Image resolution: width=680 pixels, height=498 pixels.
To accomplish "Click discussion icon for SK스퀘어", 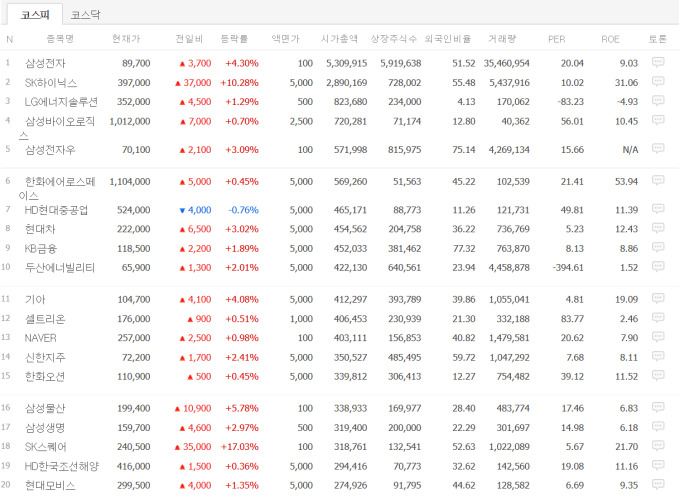I will pos(658,446).
